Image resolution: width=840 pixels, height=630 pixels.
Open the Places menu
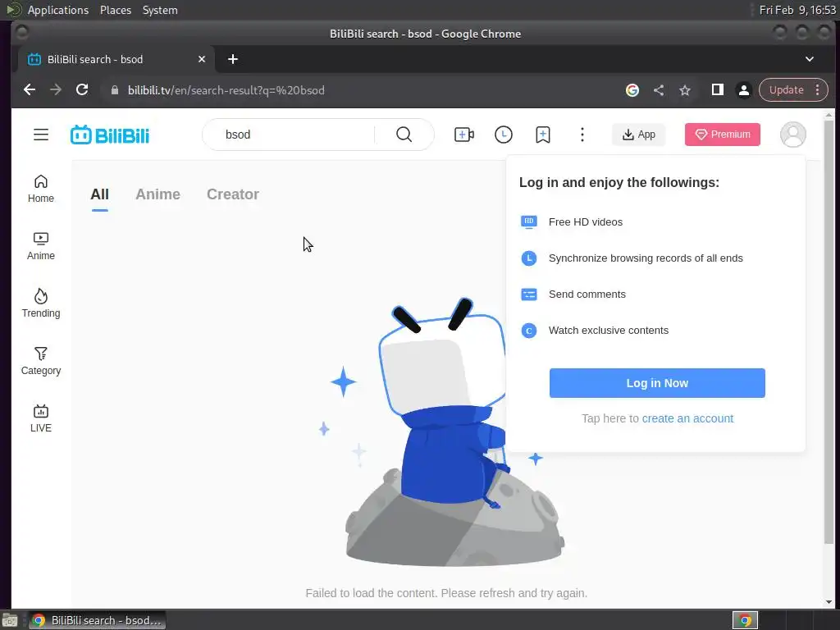(115, 10)
